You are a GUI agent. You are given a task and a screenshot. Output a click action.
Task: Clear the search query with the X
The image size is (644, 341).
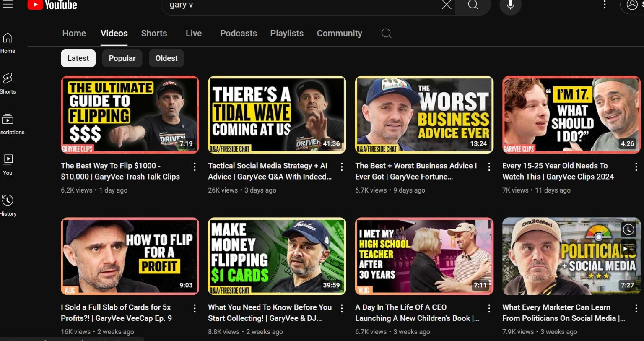pos(446,5)
